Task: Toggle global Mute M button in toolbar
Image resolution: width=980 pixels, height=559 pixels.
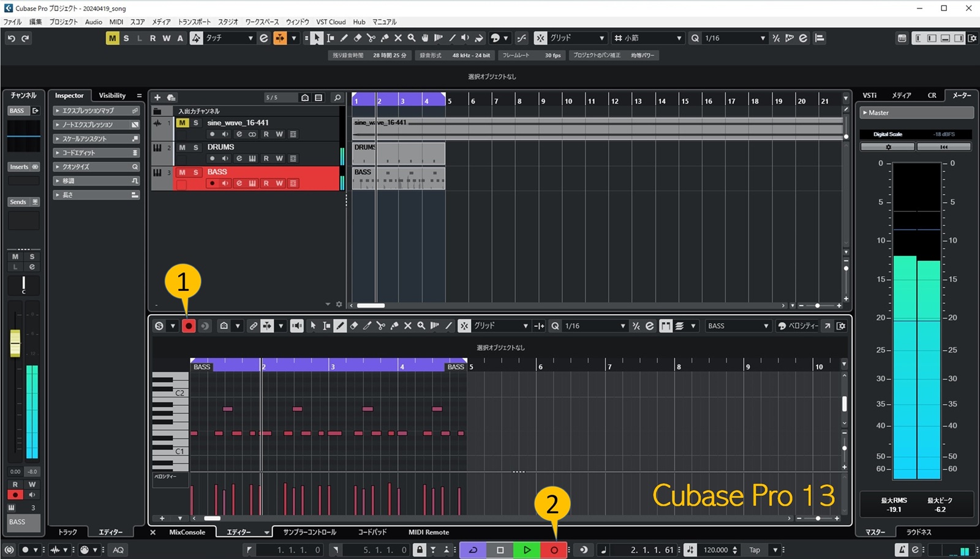Action: pyautogui.click(x=113, y=38)
